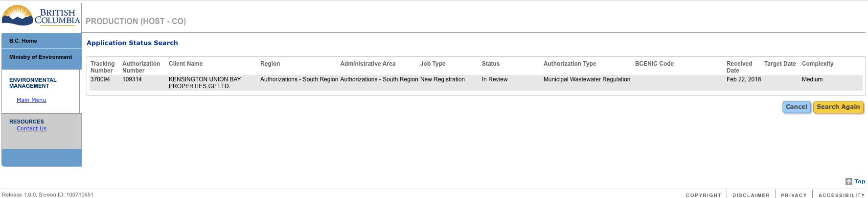The height and width of the screenshot is (198, 868).
Task: Open the Privacy footer link
Action: tap(794, 195)
